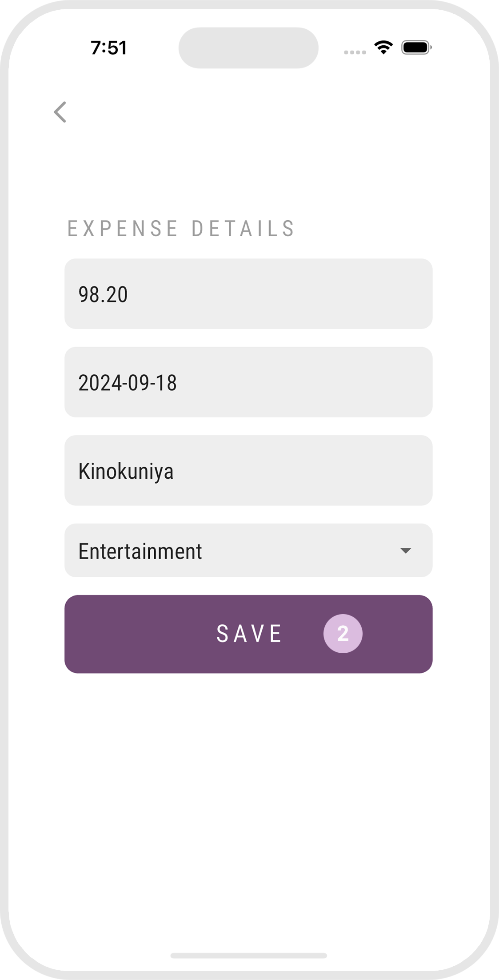Tap the Entertainment text label

(x=140, y=551)
